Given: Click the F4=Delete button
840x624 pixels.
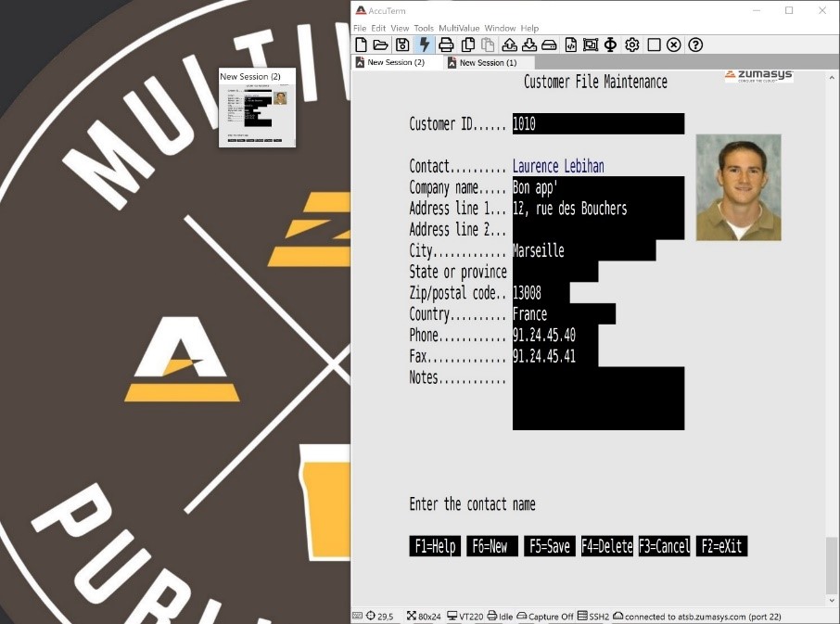Looking at the screenshot, I should (607, 546).
